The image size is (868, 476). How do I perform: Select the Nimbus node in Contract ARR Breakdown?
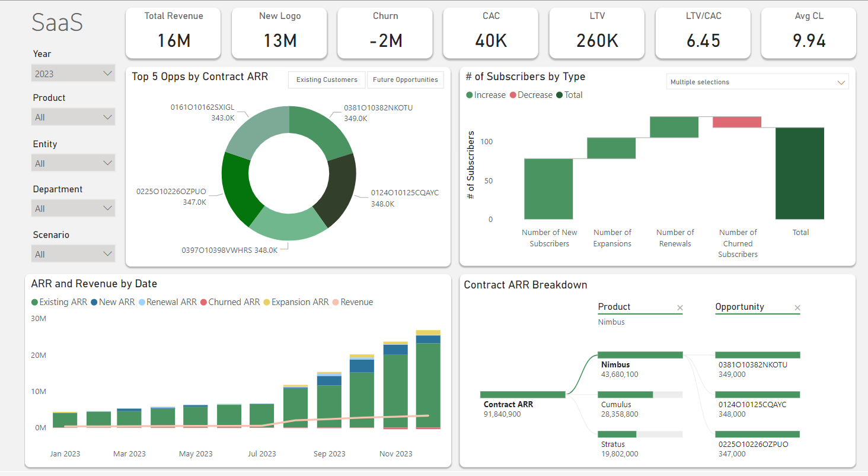pyautogui.click(x=640, y=354)
